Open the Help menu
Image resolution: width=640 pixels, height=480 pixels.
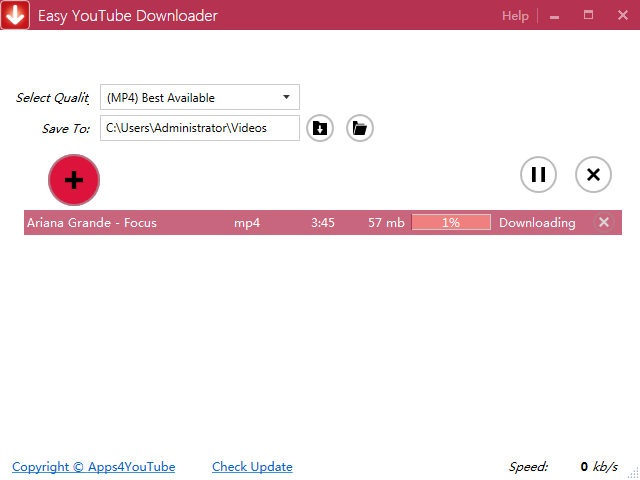click(x=515, y=16)
